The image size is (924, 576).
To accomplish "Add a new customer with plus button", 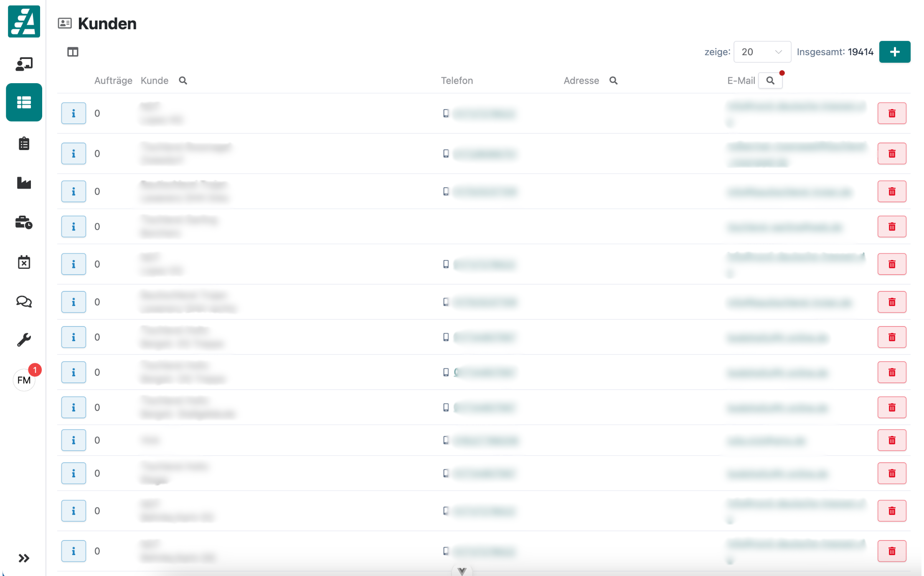I will 894,52.
